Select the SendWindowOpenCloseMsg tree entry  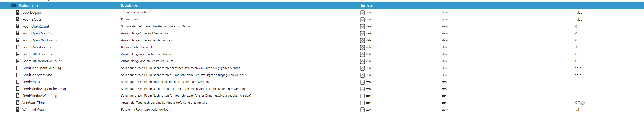[44, 89]
